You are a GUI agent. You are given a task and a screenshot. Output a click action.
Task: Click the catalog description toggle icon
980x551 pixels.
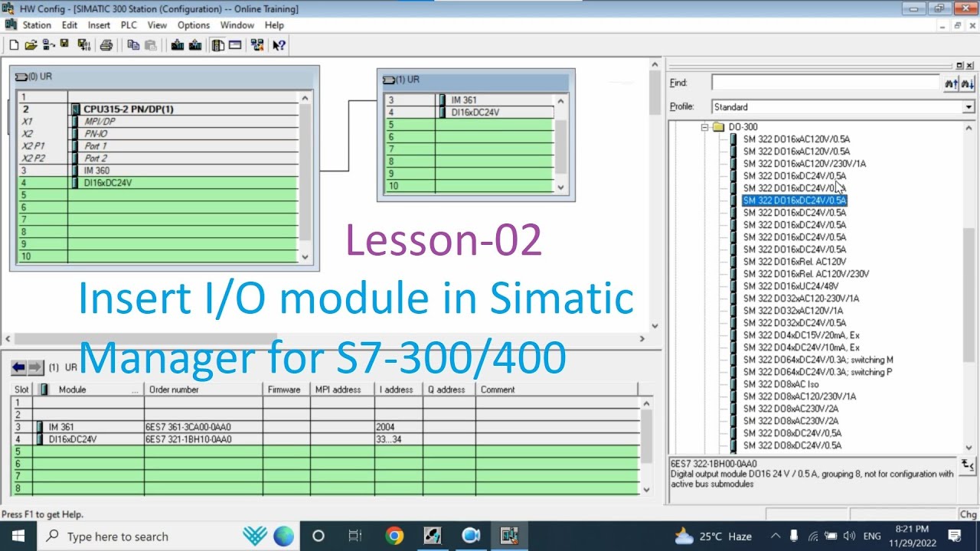tap(968, 465)
